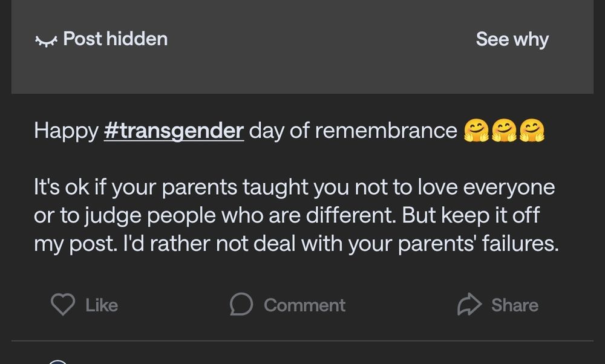Click the "or to judge people" text line
605x364 pixels.
click(286, 215)
